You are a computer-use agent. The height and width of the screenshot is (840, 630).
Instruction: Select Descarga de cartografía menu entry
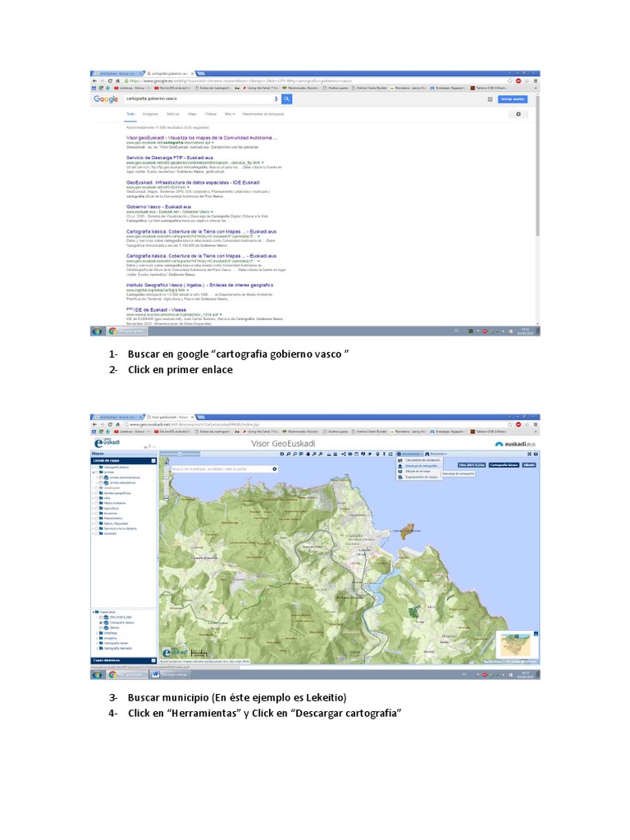pyautogui.click(x=421, y=466)
